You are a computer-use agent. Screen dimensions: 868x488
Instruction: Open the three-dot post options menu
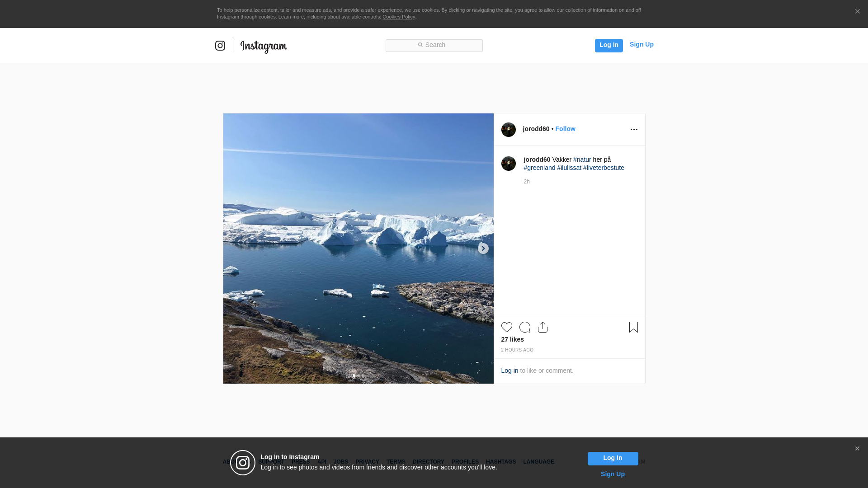click(x=634, y=130)
